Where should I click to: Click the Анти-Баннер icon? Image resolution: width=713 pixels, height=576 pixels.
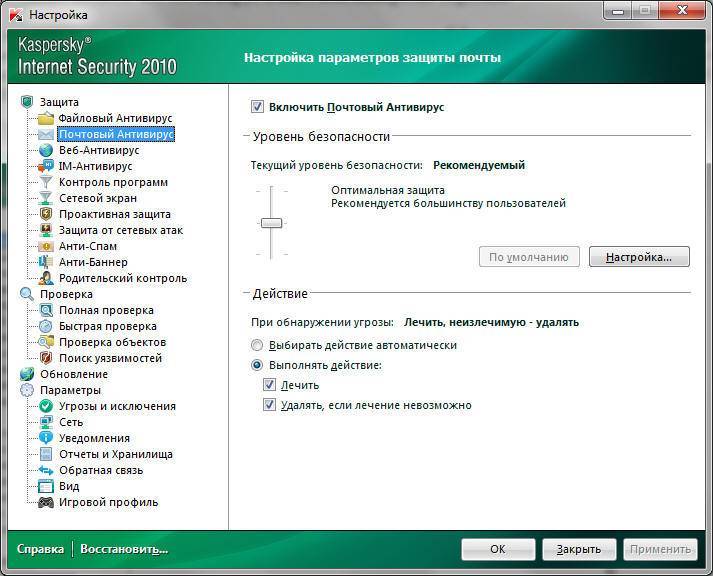pyautogui.click(x=45, y=262)
